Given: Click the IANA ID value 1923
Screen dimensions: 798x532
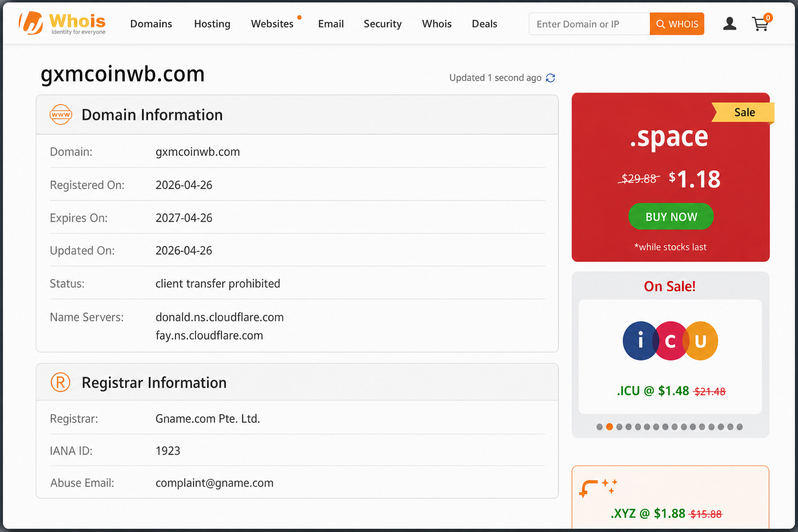Looking at the screenshot, I should pyautogui.click(x=168, y=451).
